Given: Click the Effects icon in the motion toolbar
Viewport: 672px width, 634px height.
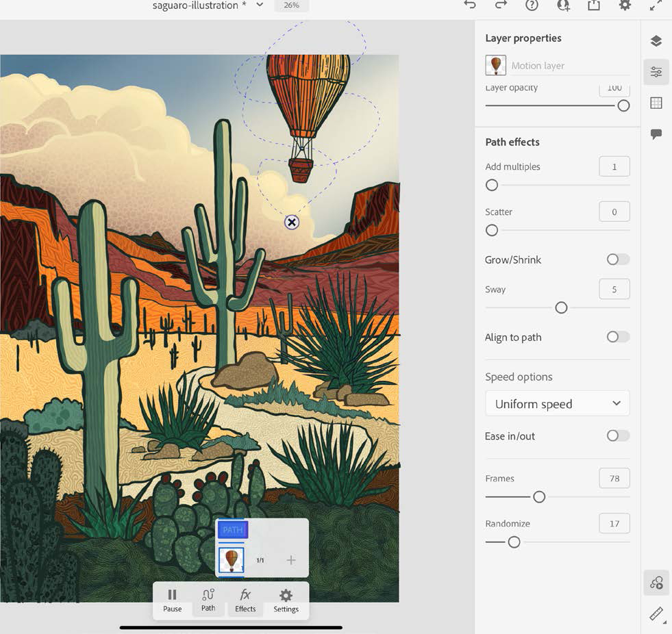Looking at the screenshot, I should pos(245,600).
